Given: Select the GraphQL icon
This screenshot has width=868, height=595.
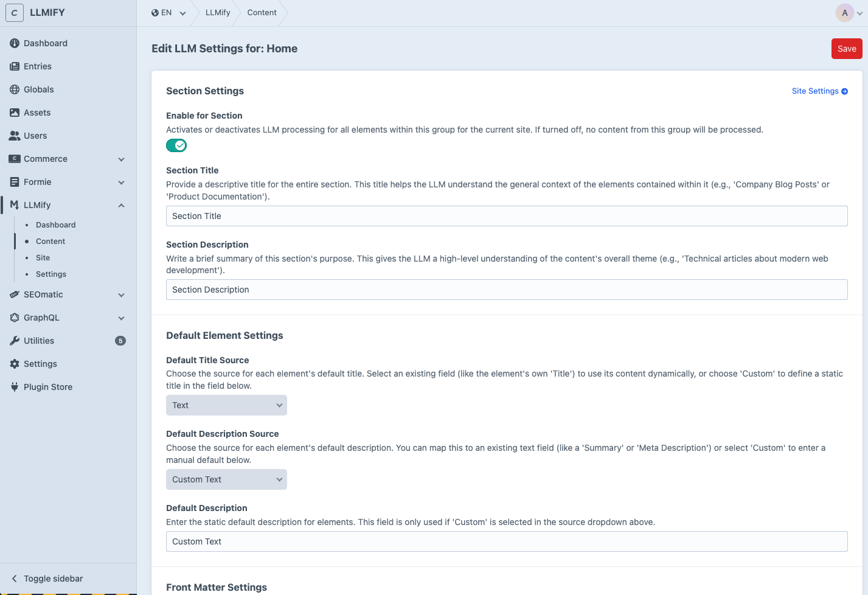Looking at the screenshot, I should (x=14, y=318).
